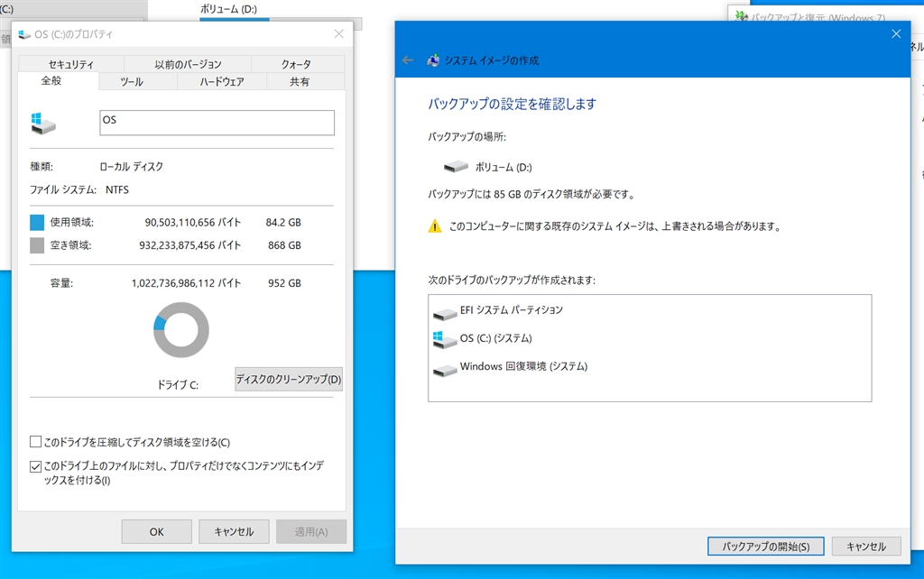Click the ディスクのクリーンアップ button
This screenshot has height=579, width=924.
(x=289, y=380)
